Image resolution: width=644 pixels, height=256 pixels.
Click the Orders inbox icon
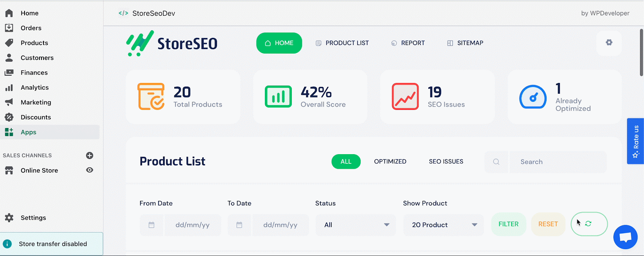9,28
